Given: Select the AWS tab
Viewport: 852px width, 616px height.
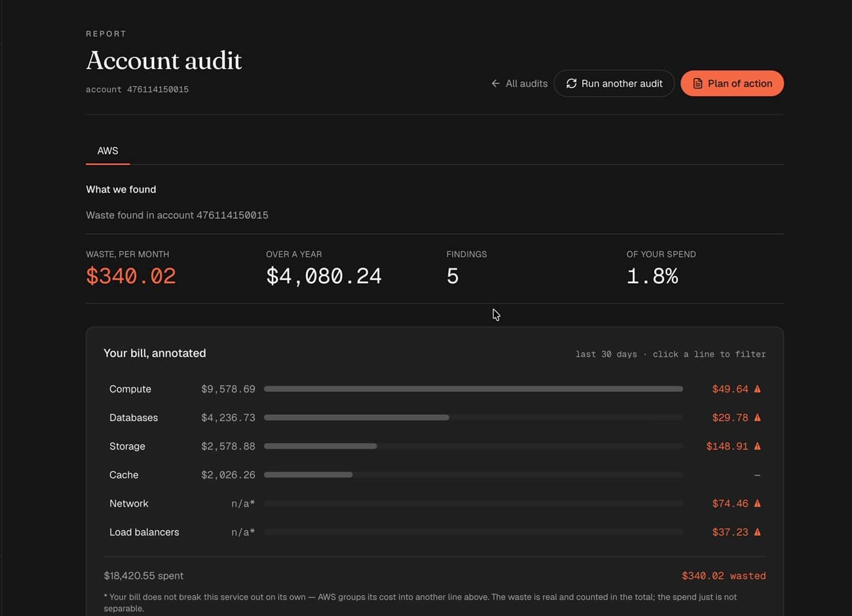Looking at the screenshot, I should pos(107,151).
